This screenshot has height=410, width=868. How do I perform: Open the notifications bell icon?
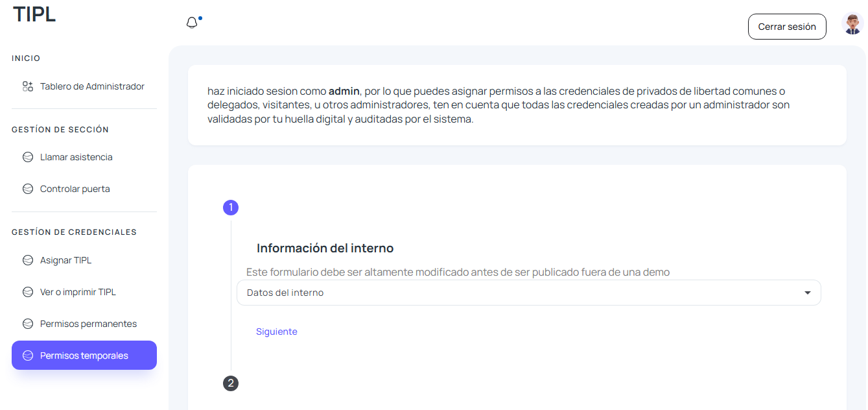[192, 23]
